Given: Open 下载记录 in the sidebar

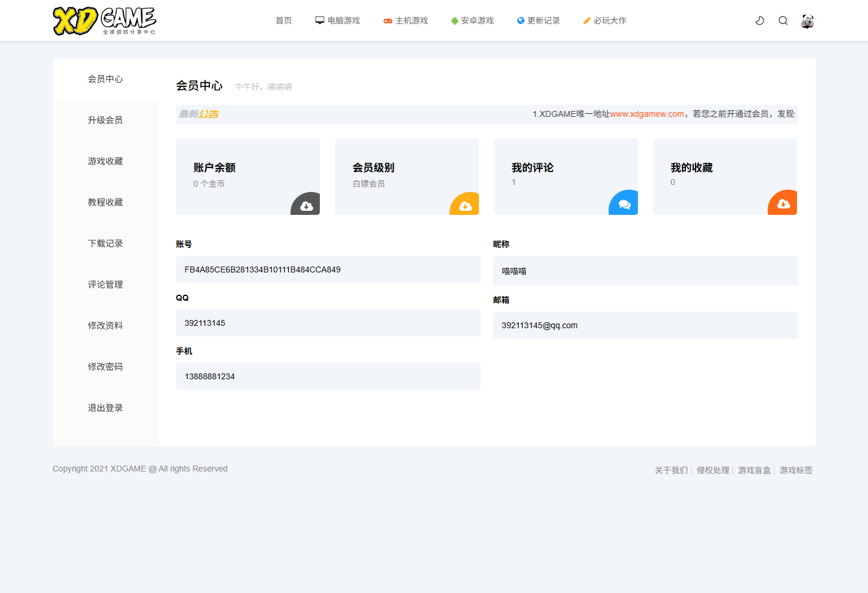Looking at the screenshot, I should point(105,244).
